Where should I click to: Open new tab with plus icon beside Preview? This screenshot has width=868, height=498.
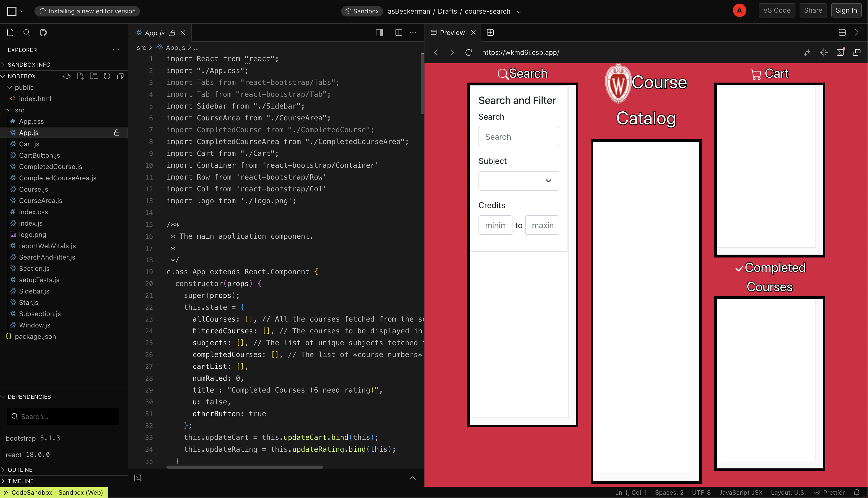point(490,32)
